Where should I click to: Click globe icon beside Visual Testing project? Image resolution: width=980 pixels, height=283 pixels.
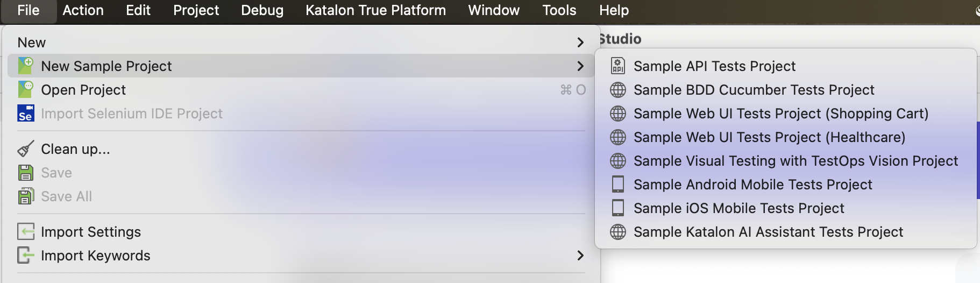[618, 160]
